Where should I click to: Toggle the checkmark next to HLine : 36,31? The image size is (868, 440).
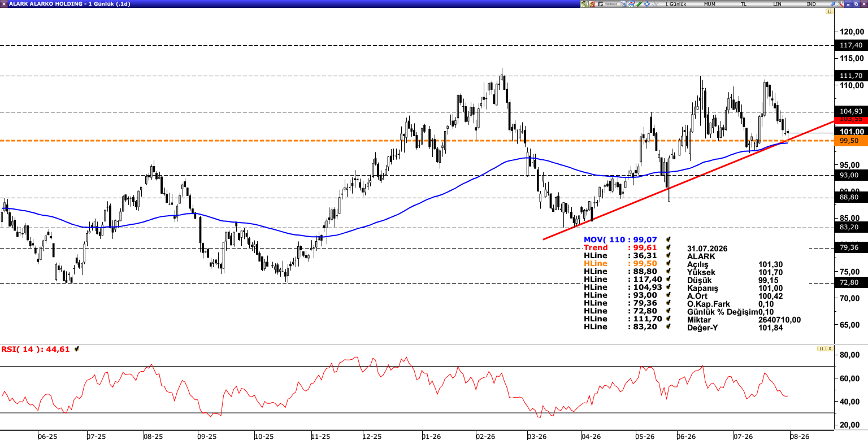[669, 256]
